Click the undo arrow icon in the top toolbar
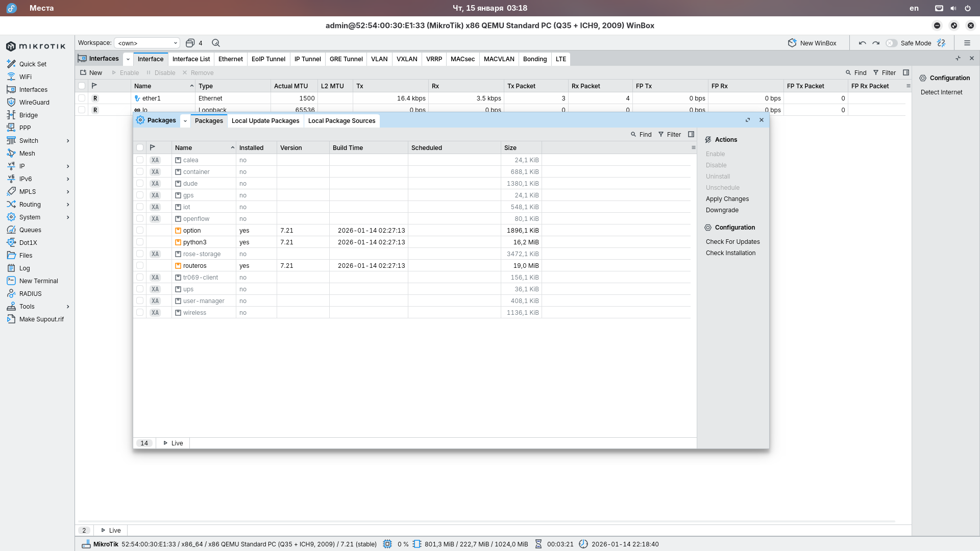 coord(862,43)
